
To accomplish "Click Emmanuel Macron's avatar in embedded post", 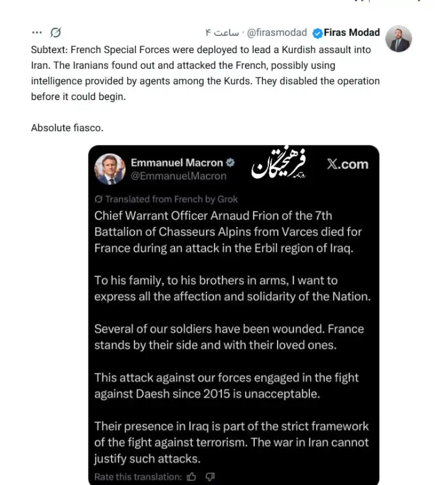I will click(110, 169).
